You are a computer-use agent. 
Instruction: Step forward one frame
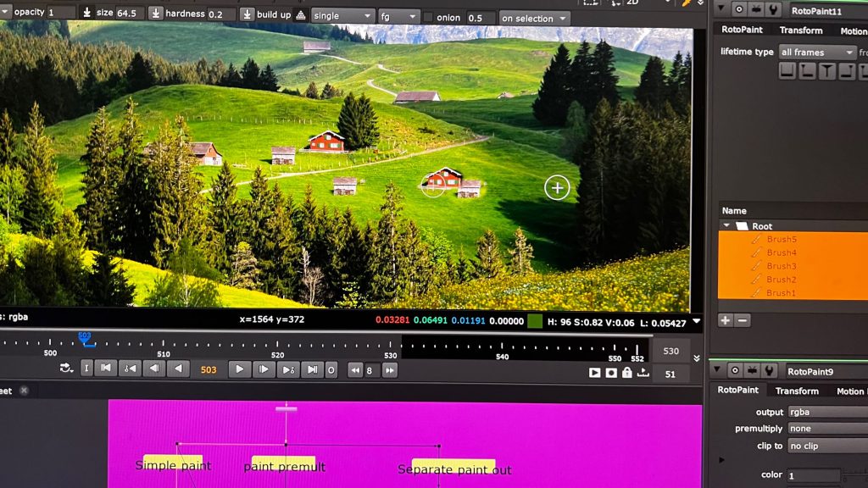pos(264,369)
